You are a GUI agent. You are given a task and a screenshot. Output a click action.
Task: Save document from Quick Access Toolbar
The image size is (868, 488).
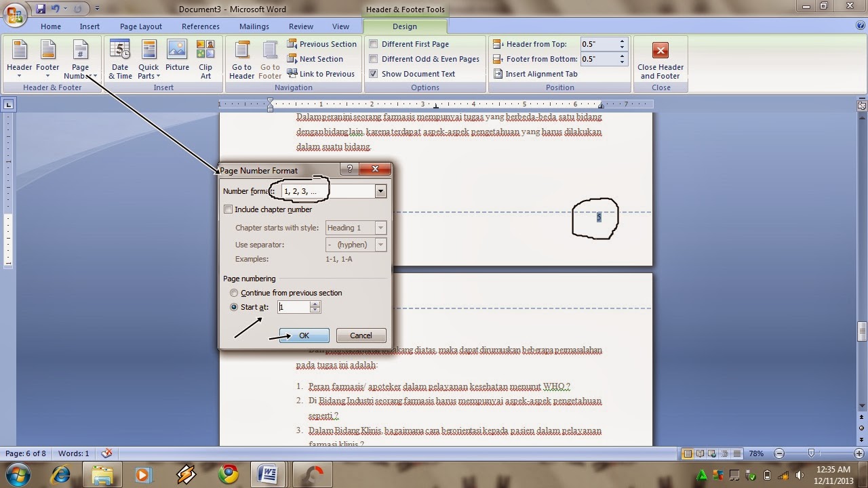[x=41, y=9]
